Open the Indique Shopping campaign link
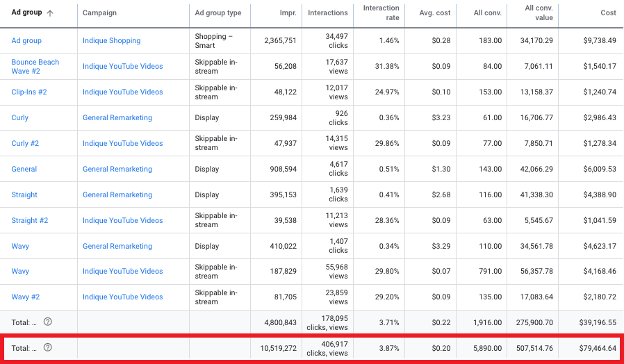 click(111, 40)
